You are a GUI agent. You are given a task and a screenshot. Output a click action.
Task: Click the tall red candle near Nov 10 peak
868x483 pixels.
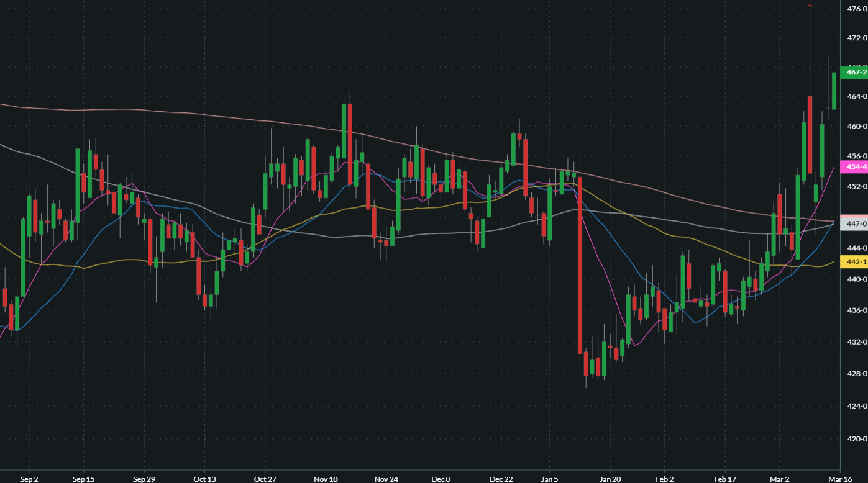pos(350,143)
